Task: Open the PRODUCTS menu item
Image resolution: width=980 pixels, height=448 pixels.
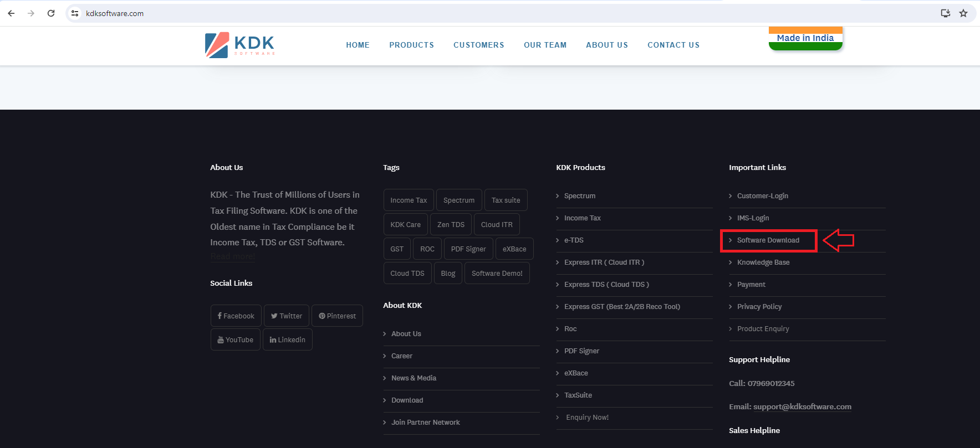Action: 411,45
